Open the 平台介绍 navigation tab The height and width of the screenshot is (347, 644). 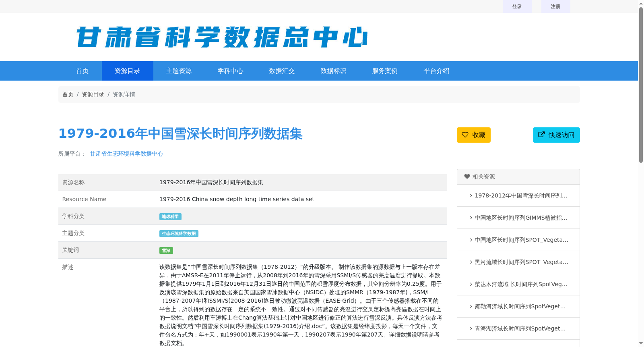(x=436, y=71)
